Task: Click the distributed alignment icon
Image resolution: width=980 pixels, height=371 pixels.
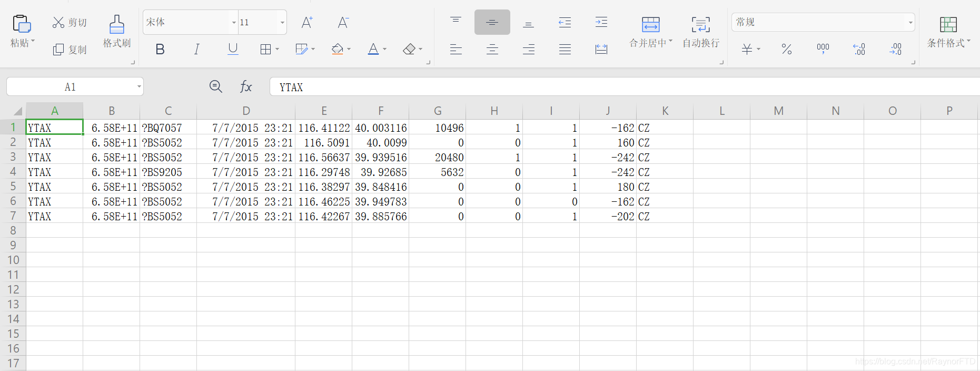Action: 601,49
